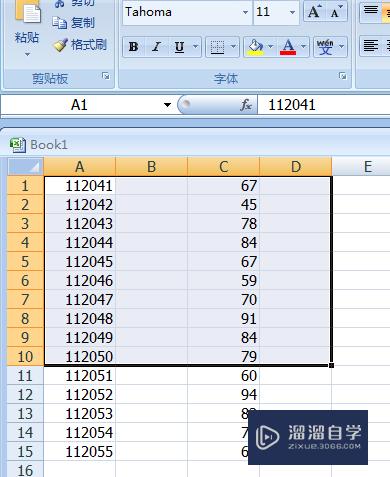390x477 pixels.
Task: Click the Select All corner button
Action: click(25, 166)
